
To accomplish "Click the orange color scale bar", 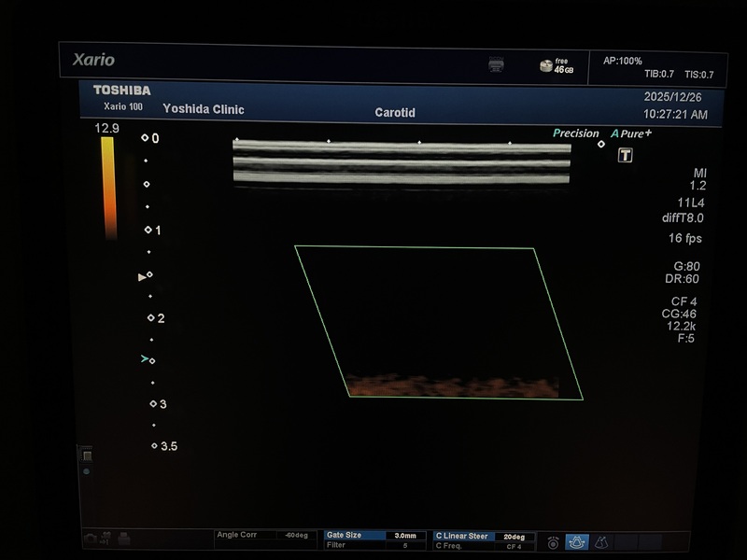I will [108, 187].
